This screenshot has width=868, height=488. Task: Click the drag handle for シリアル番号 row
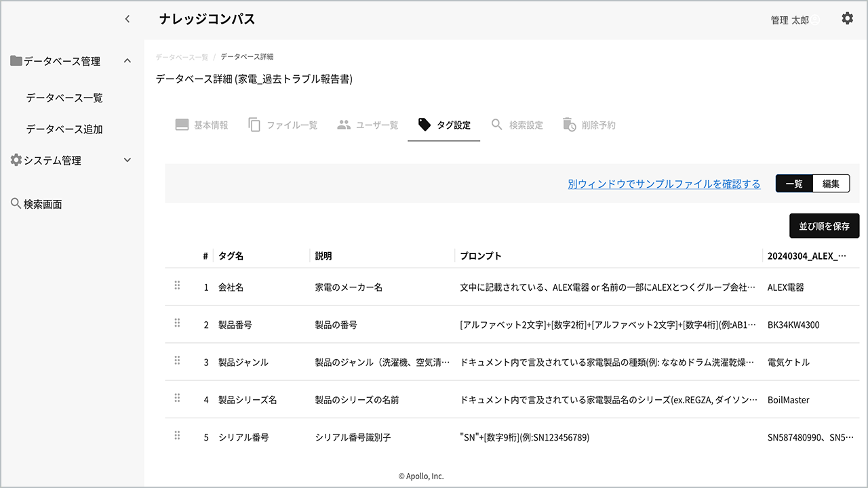pos(177,436)
